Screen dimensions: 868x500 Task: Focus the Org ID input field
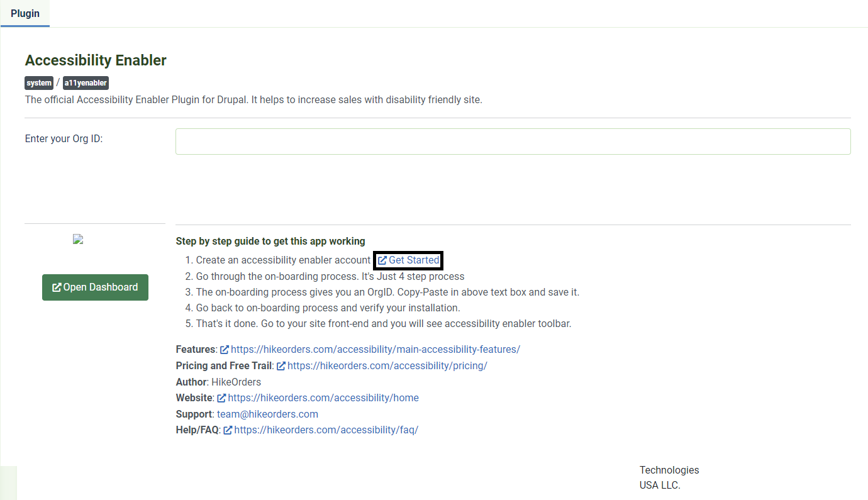pyautogui.click(x=513, y=142)
